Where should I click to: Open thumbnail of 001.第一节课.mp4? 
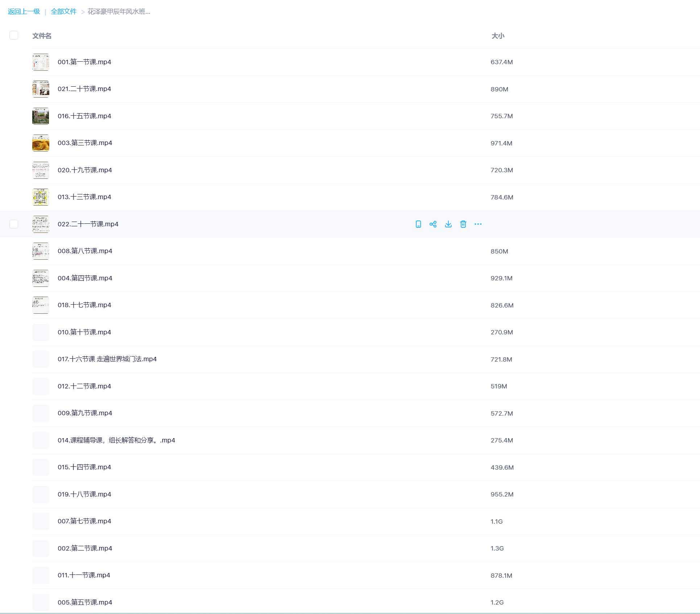pos(41,62)
